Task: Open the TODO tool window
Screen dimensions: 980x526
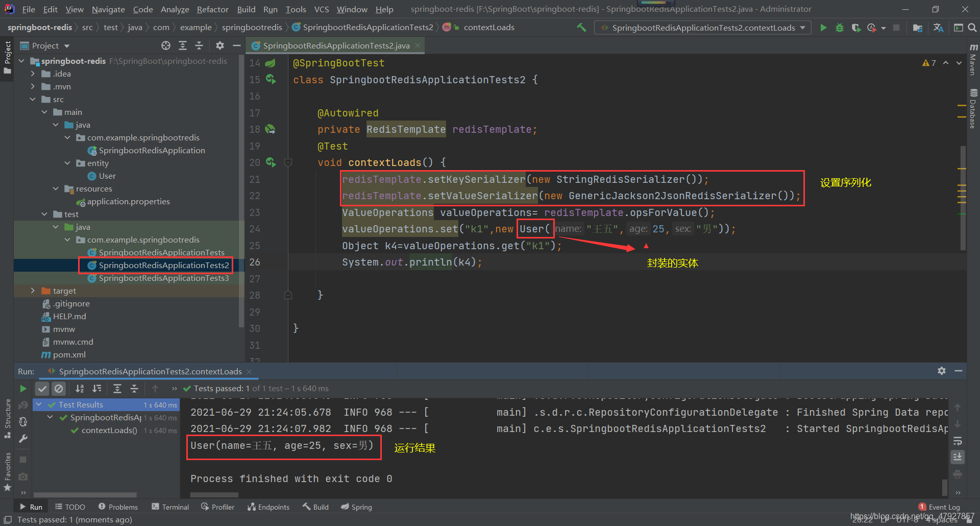Action: tap(70, 507)
